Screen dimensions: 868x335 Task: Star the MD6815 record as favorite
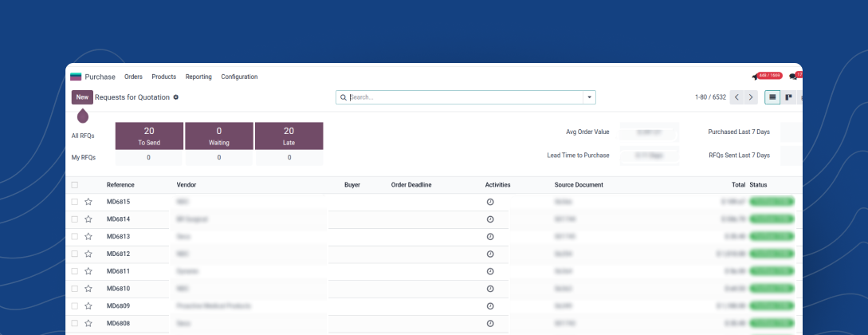(88, 202)
